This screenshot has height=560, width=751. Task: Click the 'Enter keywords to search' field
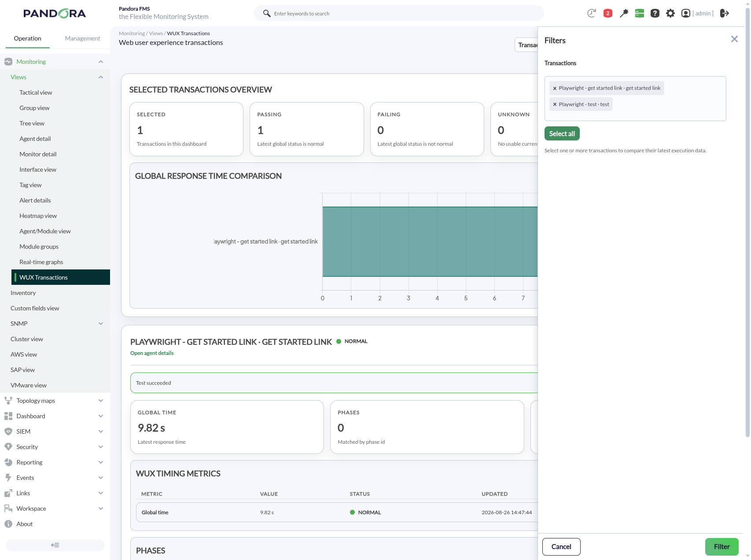[x=399, y=13]
